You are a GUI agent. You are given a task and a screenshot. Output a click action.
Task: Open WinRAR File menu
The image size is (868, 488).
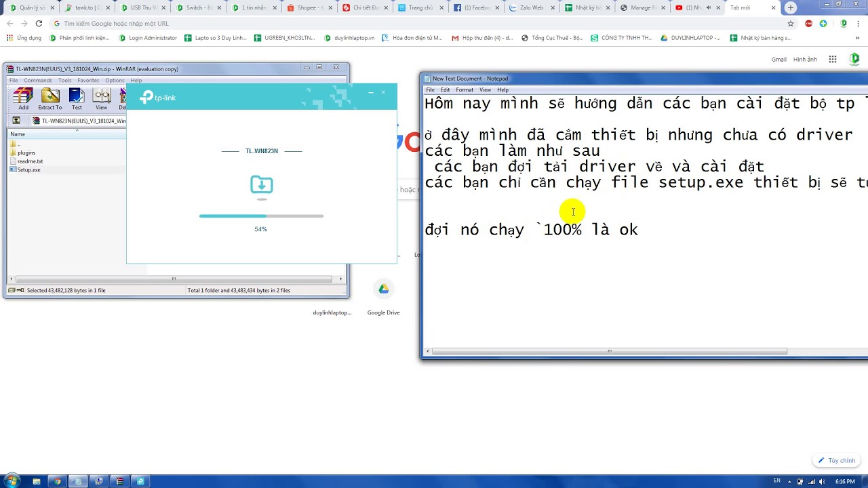14,81
